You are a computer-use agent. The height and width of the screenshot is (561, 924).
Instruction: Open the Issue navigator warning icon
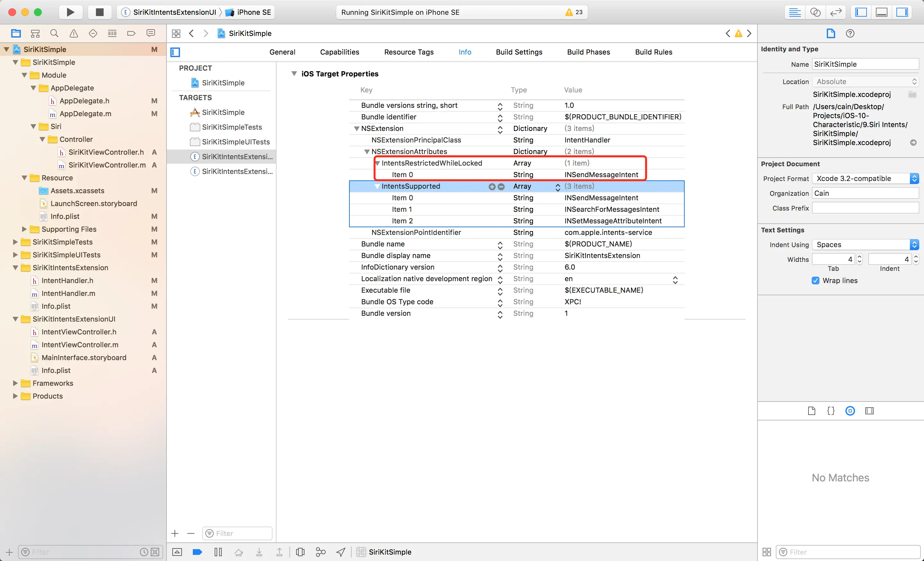(73, 33)
